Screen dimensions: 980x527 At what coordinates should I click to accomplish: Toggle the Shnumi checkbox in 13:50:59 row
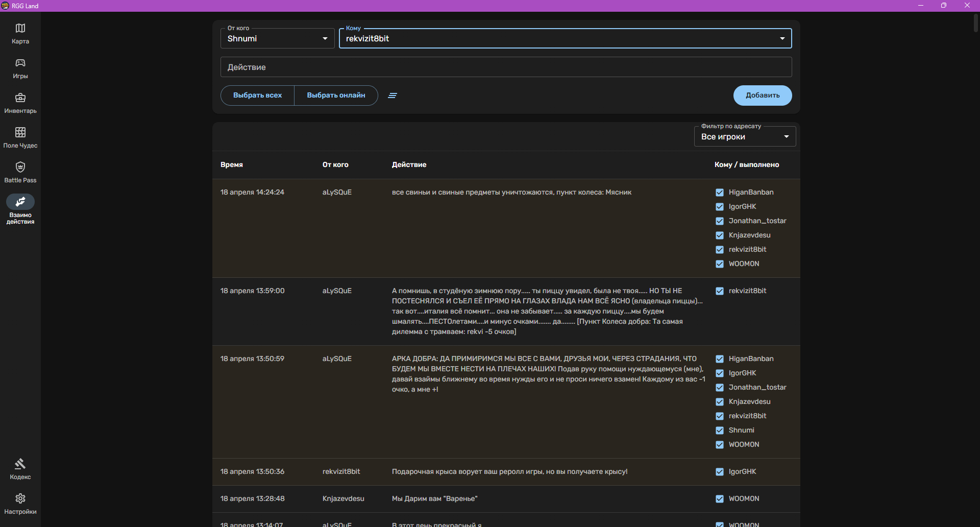[x=720, y=430]
